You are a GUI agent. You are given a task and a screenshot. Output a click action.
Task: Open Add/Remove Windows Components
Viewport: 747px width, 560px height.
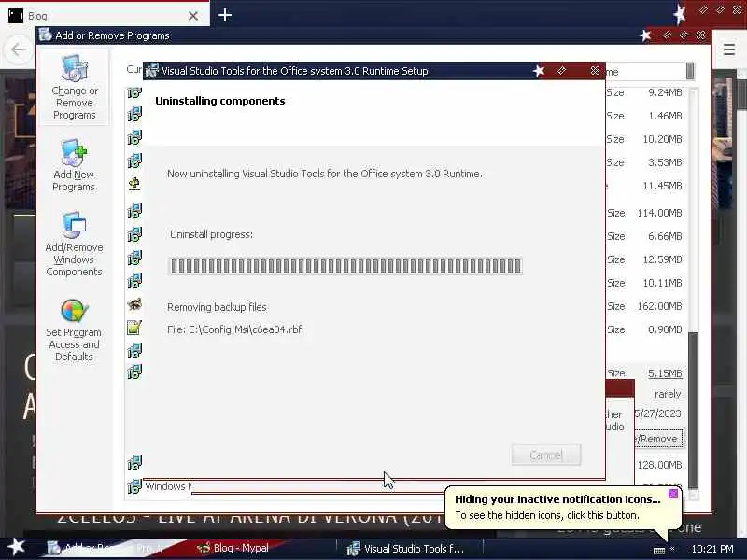click(74, 244)
